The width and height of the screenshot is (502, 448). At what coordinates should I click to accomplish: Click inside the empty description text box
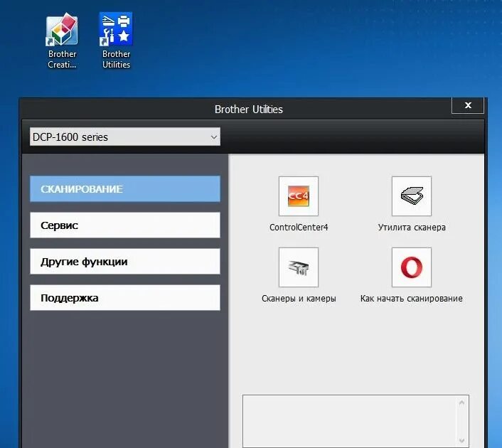tap(351, 421)
